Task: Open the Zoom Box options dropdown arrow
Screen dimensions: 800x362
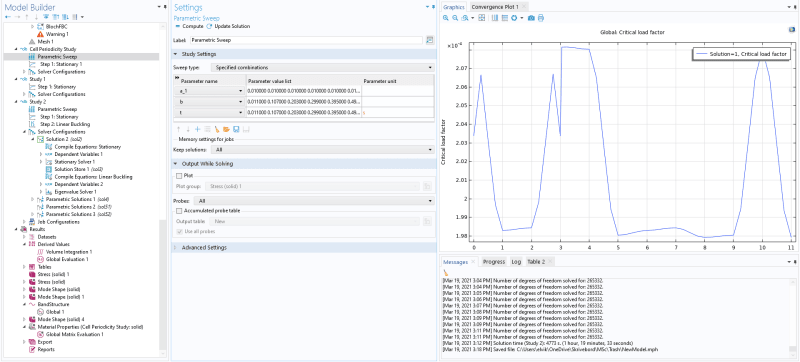Action: (472, 18)
